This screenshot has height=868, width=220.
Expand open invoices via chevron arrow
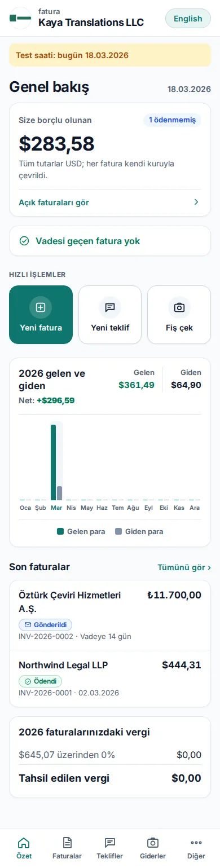point(196,202)
